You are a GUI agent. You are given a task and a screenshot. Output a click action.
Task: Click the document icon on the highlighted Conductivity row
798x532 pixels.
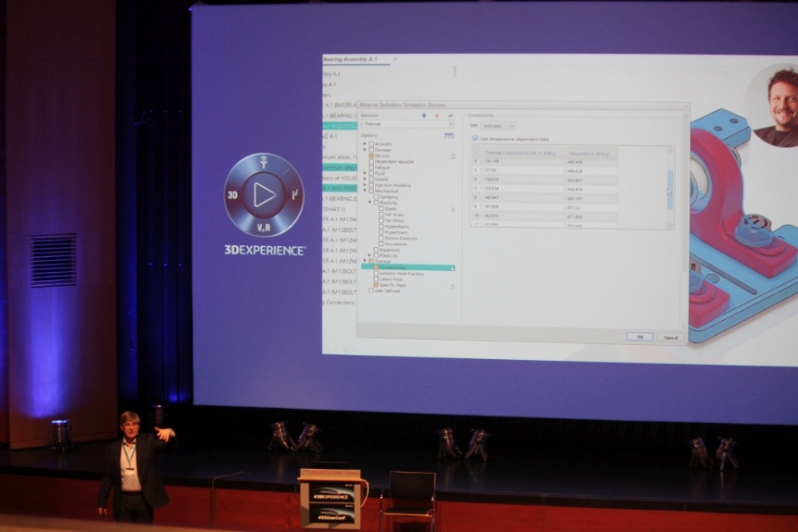pyautogui.click(x=452, y=268)
